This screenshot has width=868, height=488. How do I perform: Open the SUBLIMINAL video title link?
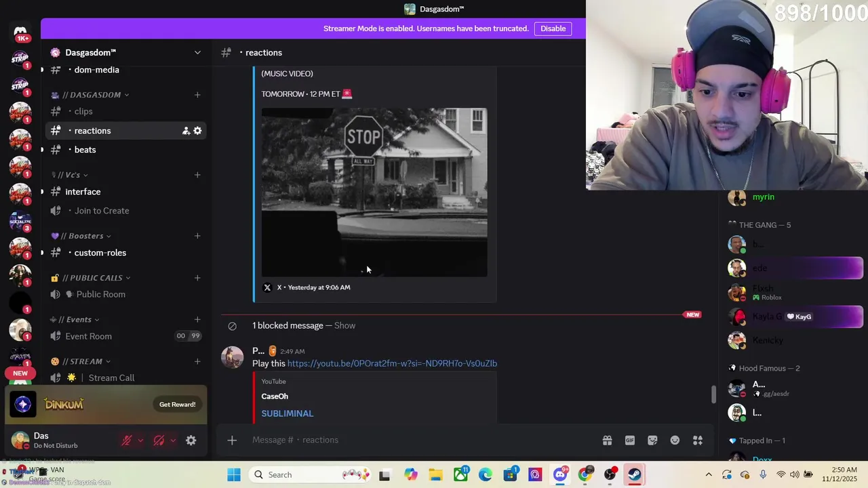pos(288,413)
